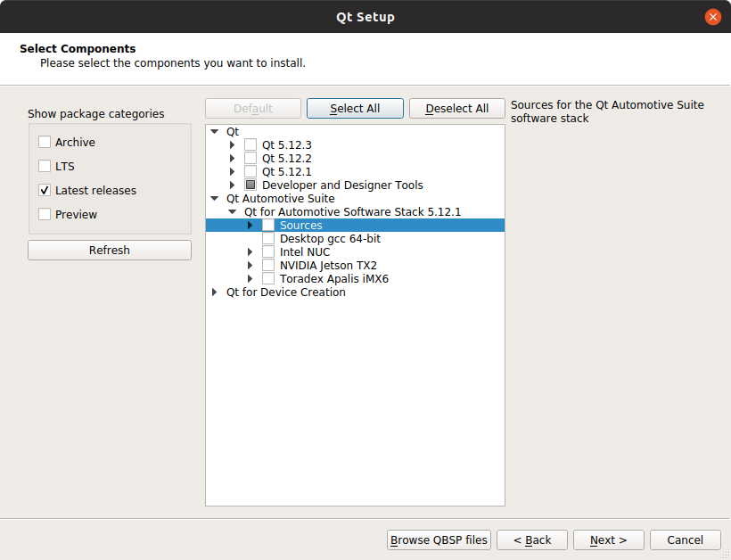The image size is (731, 560).
Task: Expand the NVIDIA Jetson TX2 arrow
Action: 251,265
